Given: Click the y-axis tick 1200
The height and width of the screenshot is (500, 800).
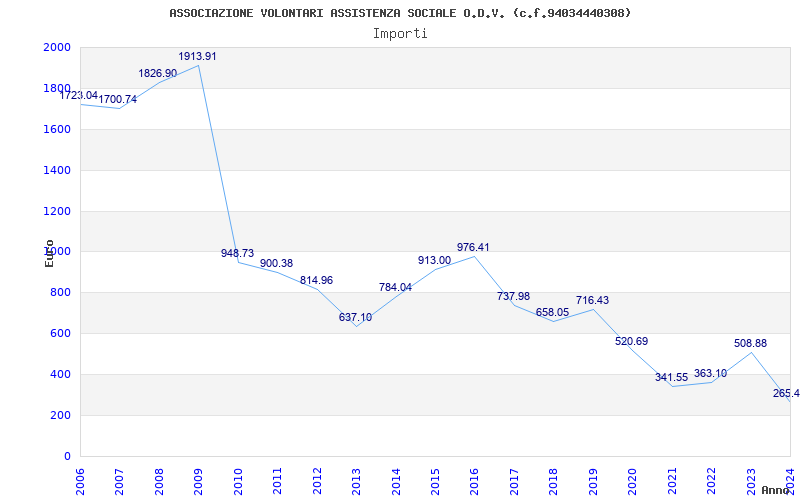Looking at the screenshot, I should [x=57, y=211].
